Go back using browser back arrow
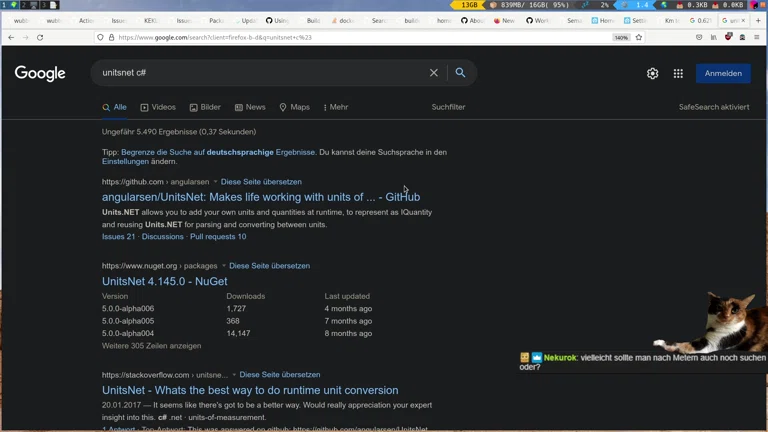 pos(11,37)
